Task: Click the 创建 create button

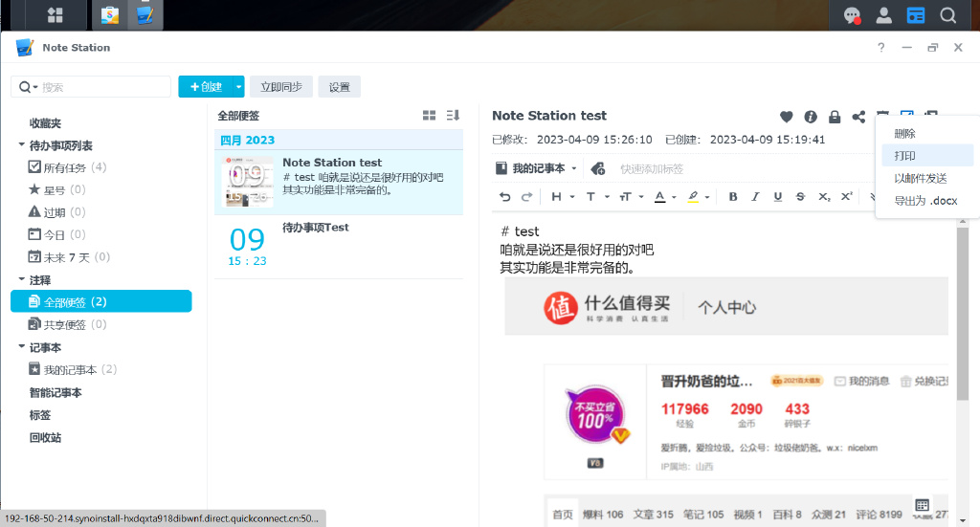Action: 206,87
